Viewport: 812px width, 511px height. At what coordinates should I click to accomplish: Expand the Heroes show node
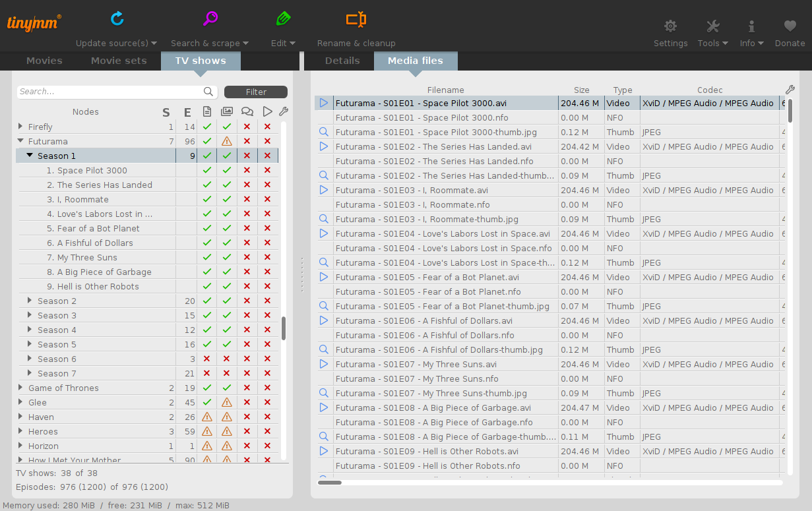pyautogui.click(x=21, y=431)
